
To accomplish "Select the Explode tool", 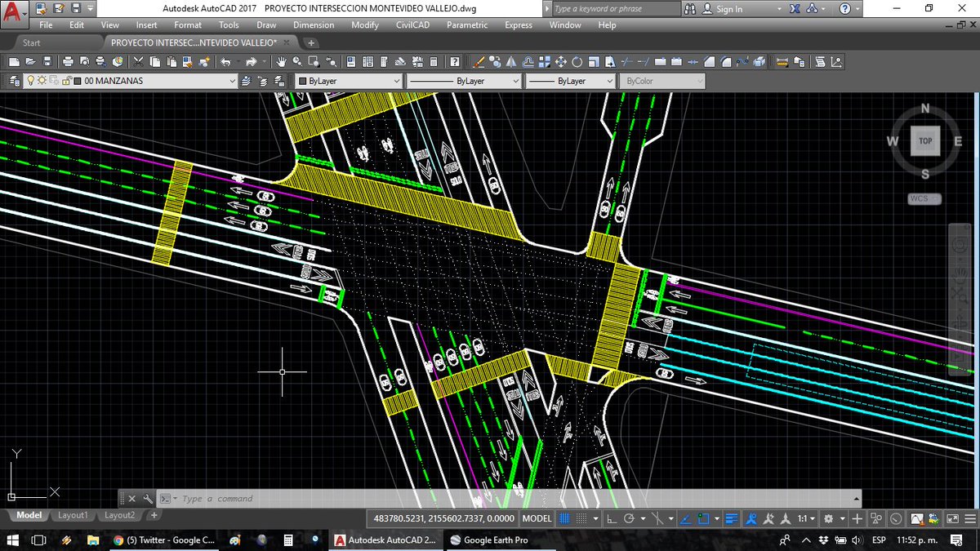I will tap(759, 61).
